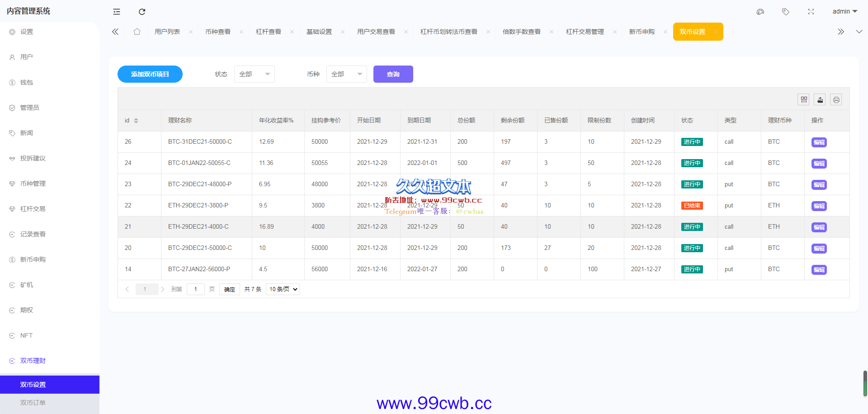Collapse 双币理财 sidebar menu
Viewport: 868px width, 414px height.
tap(50, 361)
